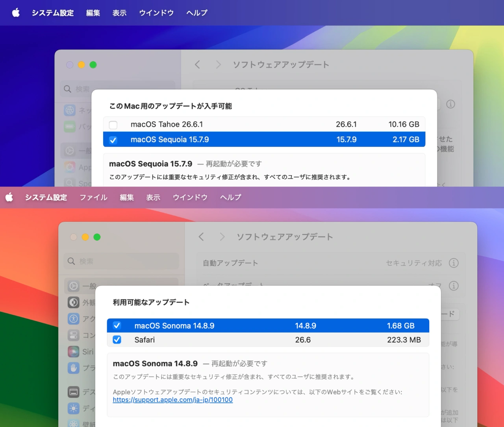Click info icon beside セキュリティ対応

(x=454, y=263)
